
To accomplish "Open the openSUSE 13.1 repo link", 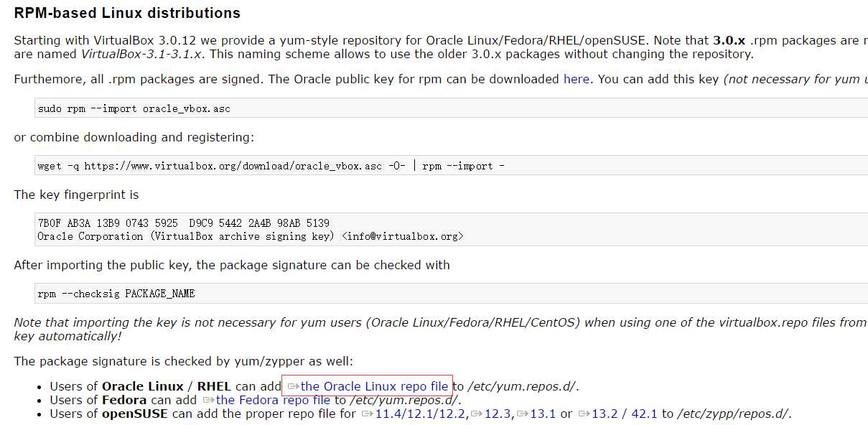I will [x=543, y=414].
